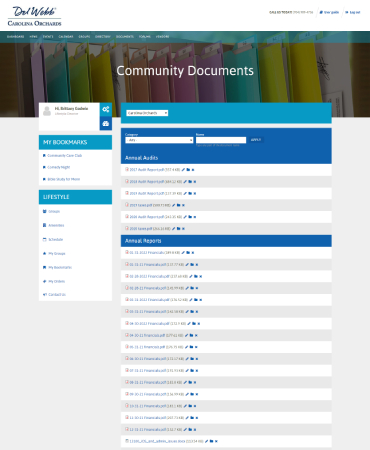370x450 pixels.
Task: Click the pencil edit icon for 2017 Audit Report
Action: tap(183, 170)
